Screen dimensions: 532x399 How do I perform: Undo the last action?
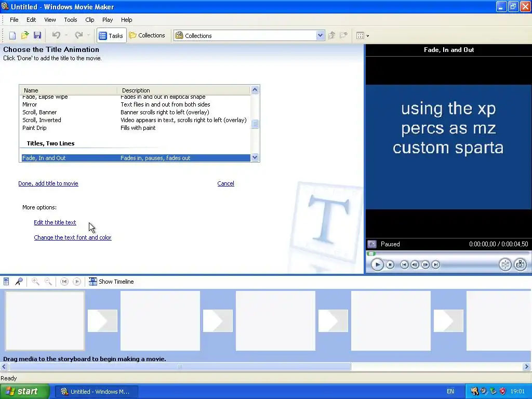coord(56,35)
